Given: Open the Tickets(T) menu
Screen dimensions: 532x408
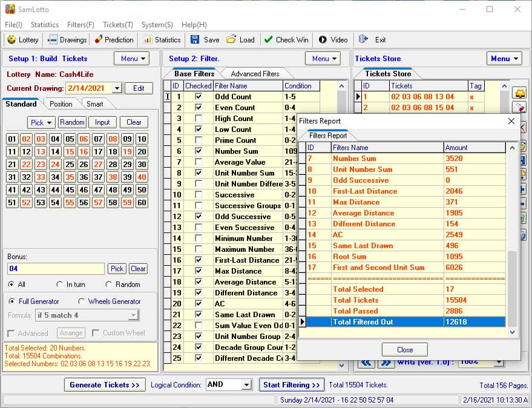Looking at the screenshot, I should click(x=118, y=25).
